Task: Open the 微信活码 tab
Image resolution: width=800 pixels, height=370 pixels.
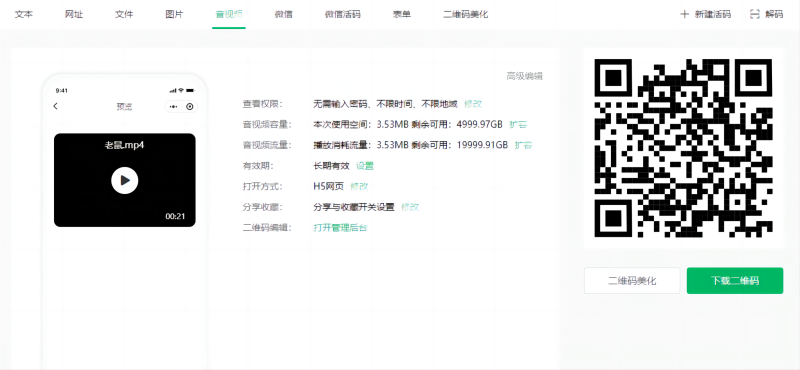Action: (x=343, y=14)
